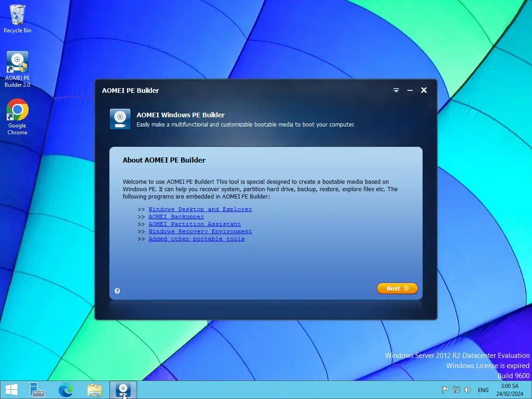532x399 pixels.
Task: Click the Next button
Action: tap(397, 288)
